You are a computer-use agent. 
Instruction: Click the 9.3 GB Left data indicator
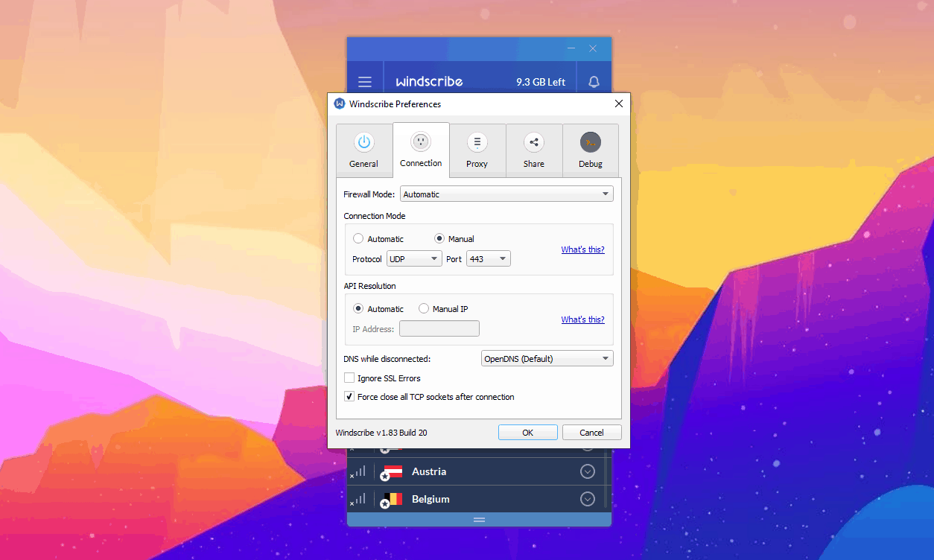point(541,82)
